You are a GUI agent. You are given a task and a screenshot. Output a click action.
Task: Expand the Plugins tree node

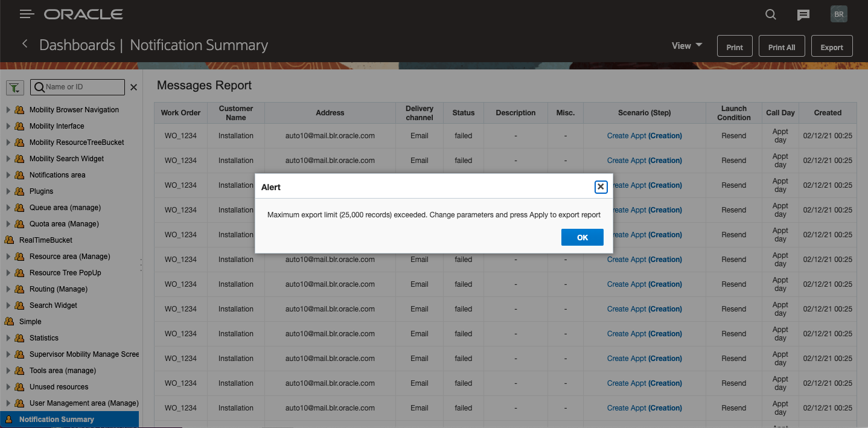8,191
